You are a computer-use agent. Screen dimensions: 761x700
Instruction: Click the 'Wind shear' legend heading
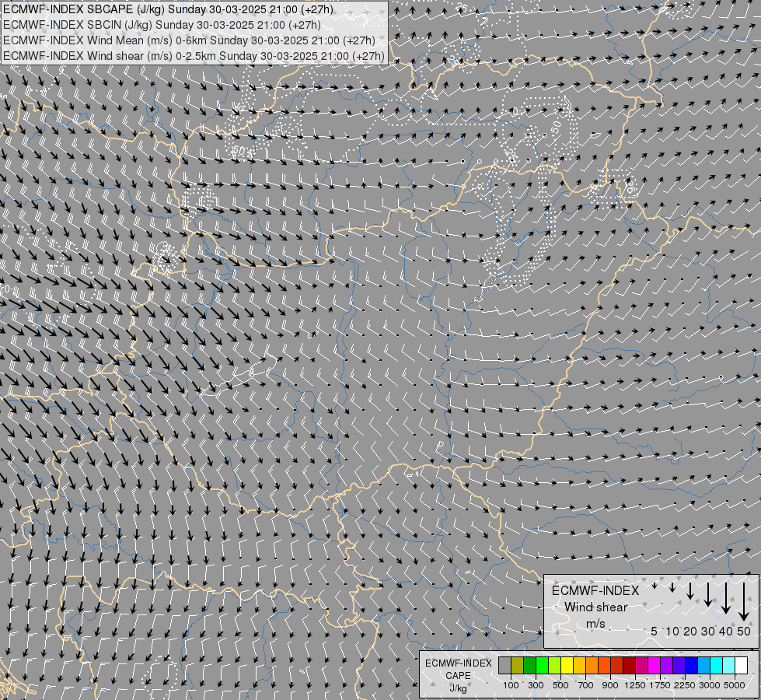point(596,607)
